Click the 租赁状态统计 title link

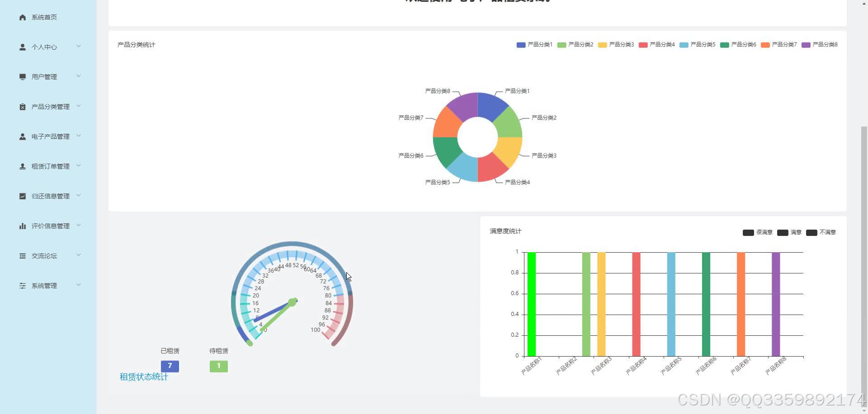[x=144, y=377]
